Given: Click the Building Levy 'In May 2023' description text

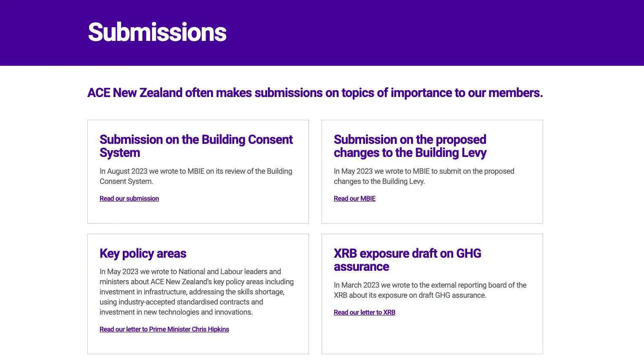Looking at the screenshot, I should [424, 176].
